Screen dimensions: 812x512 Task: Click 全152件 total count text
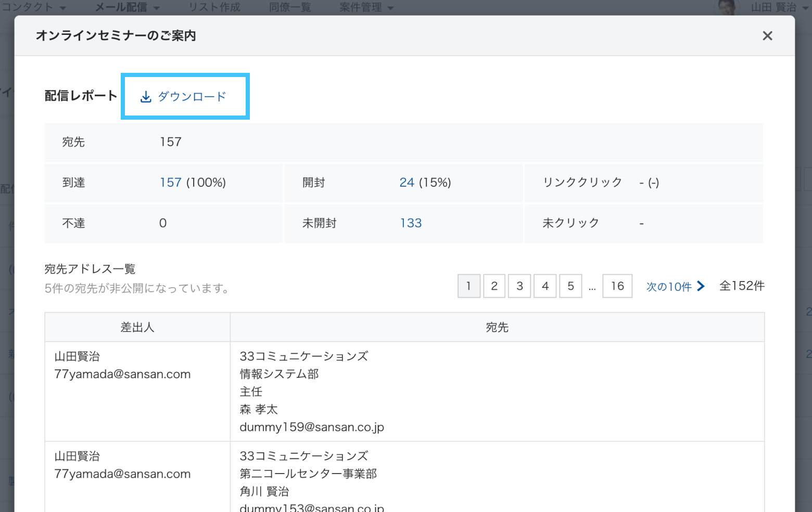(x=742, y=286)
